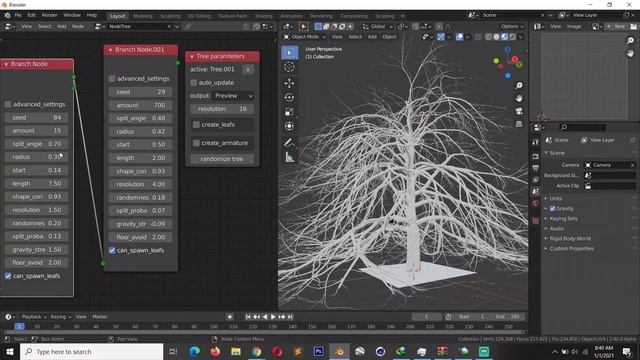The width and height of the screenshot is (640, 360).
Task: Open File Explorer from the taskbar
Action: [236, 351]
